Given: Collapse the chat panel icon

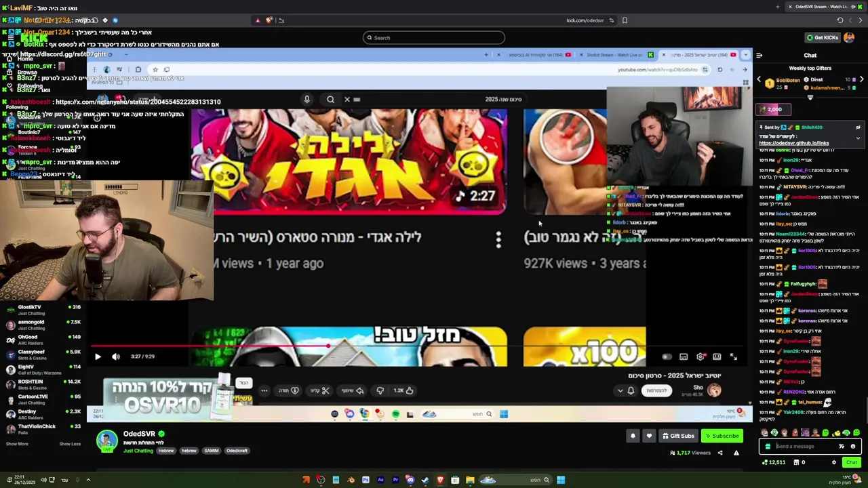Looking at the screenshot, I should coord(759,56).
